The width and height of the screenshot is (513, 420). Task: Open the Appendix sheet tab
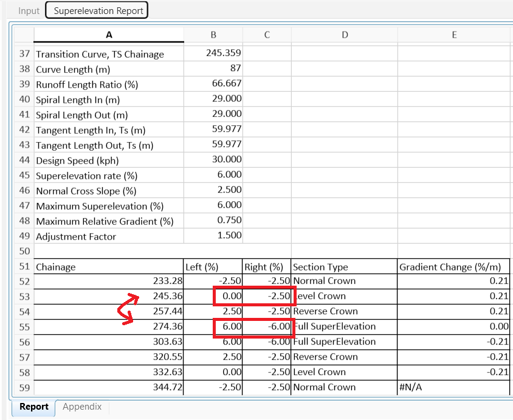(x=81, y=407)
